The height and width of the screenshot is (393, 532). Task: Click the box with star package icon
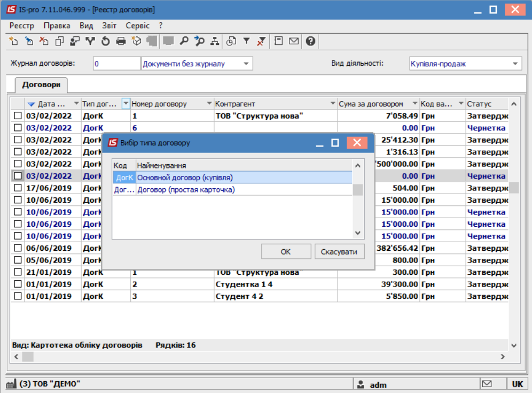tap(136, 41)
